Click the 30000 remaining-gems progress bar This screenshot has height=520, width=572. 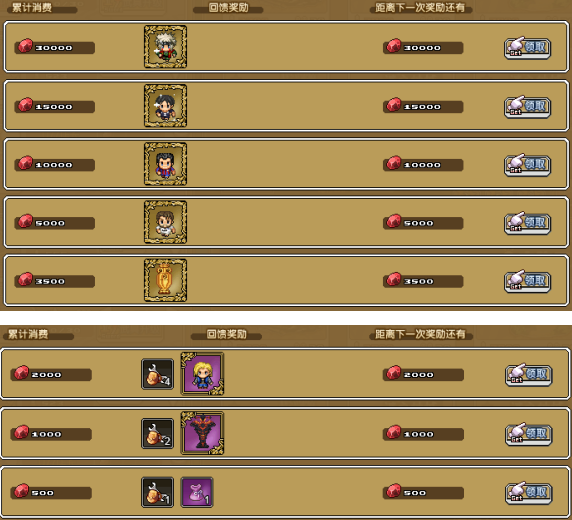[423, 47]
